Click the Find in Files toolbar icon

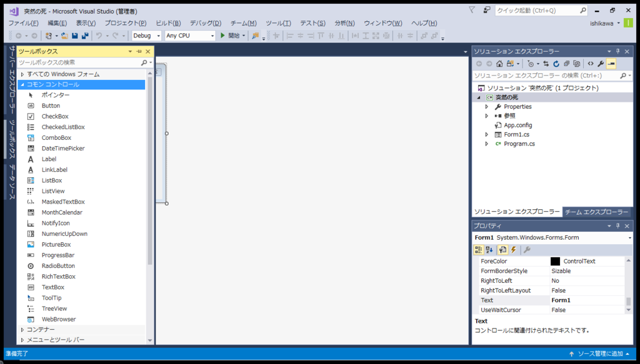[x=255, y=36]
